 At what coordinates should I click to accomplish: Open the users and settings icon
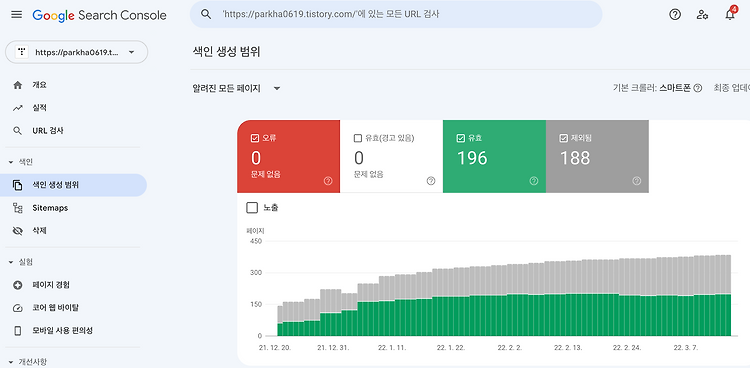tap(702, 15)
